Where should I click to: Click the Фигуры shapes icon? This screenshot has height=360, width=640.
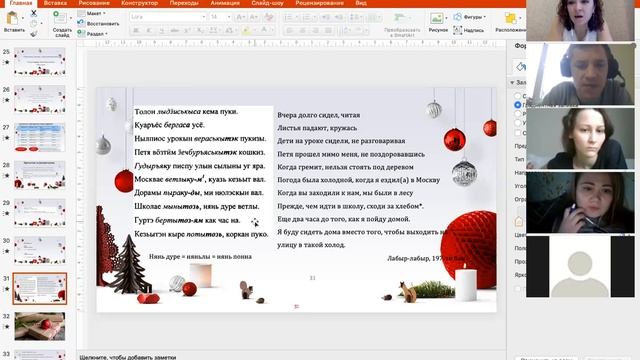pos(458,17)
